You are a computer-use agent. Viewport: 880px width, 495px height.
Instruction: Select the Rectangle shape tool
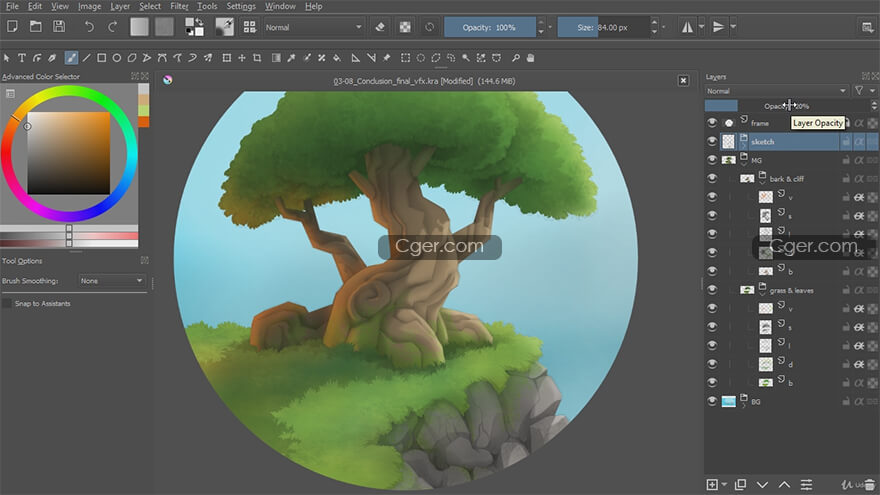point(102,58)
